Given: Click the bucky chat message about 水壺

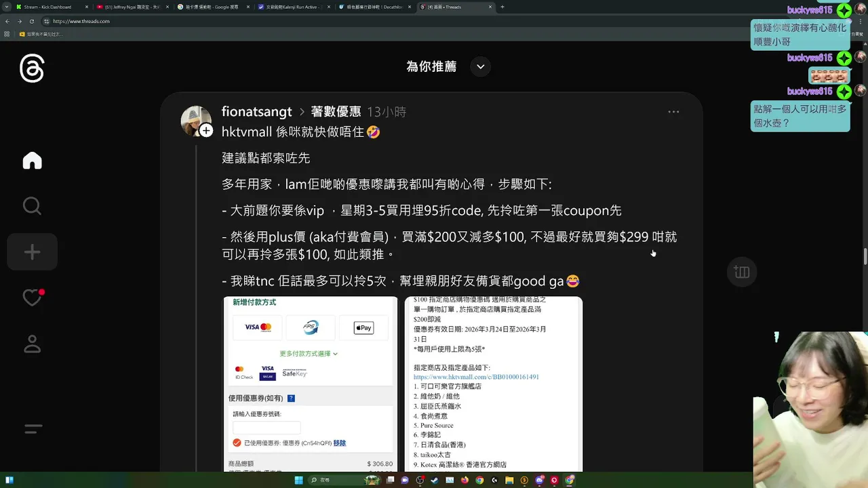Looking at the screenshot, I should (x=800, y=116).
